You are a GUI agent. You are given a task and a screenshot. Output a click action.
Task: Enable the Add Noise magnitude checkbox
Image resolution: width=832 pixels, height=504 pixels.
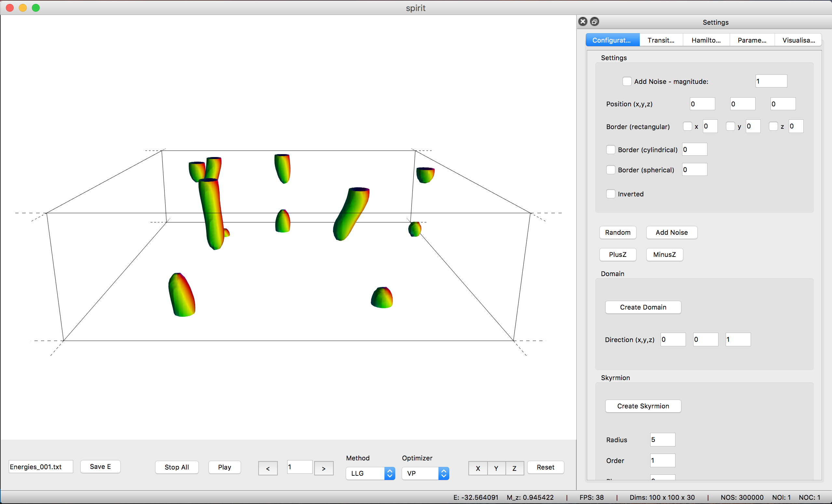coord(627,81)
